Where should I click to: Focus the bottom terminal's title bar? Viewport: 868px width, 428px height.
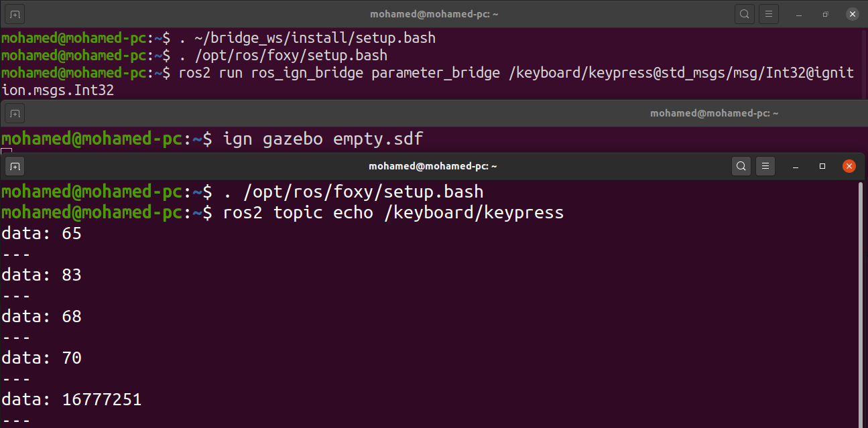432,165
